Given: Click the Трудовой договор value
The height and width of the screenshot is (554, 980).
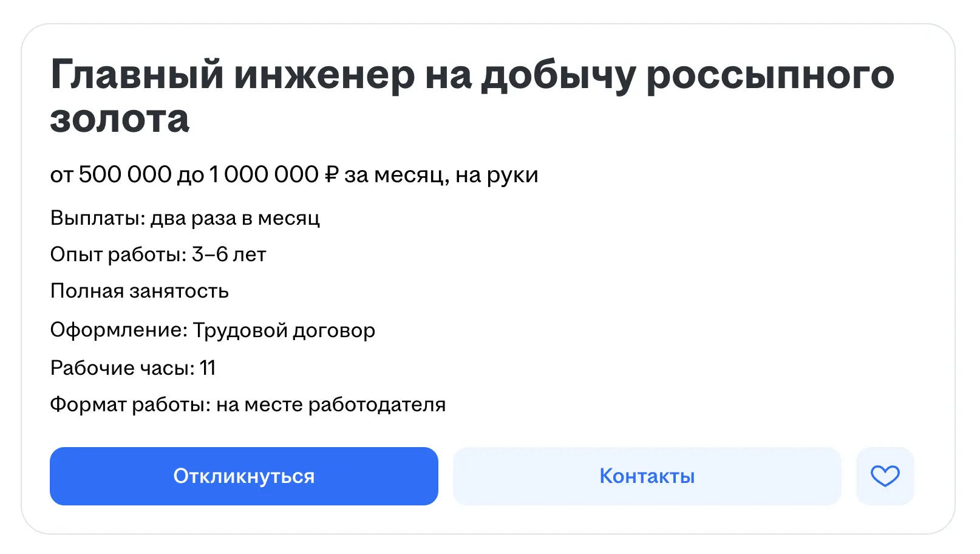Looking at the screenshot, I should click(284, 330).
